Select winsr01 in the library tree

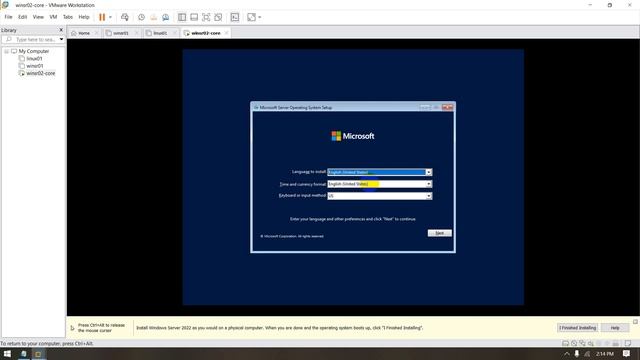34,66
